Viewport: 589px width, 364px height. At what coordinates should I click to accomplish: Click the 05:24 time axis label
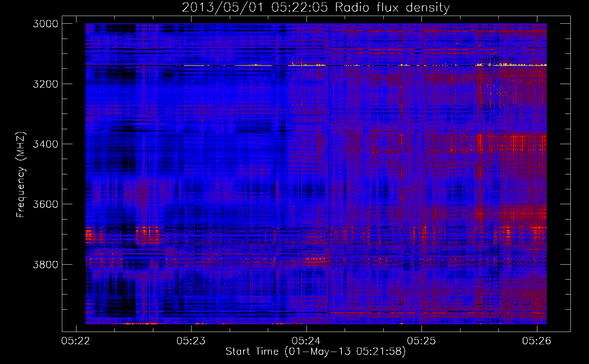[x=306, y=341]
